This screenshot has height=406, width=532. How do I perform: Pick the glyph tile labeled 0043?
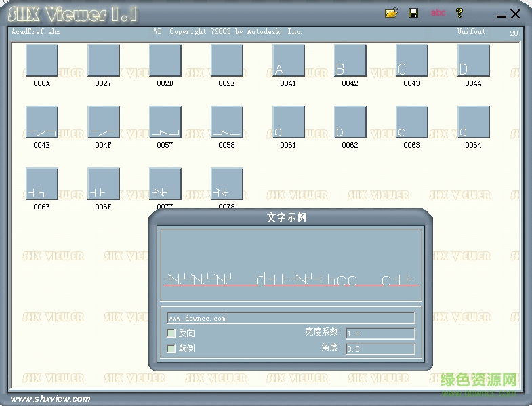click(411, 61)
